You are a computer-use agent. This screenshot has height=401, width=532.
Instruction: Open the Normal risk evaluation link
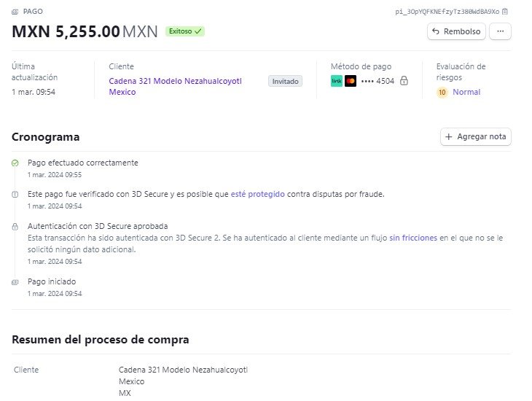coord(466,92)
